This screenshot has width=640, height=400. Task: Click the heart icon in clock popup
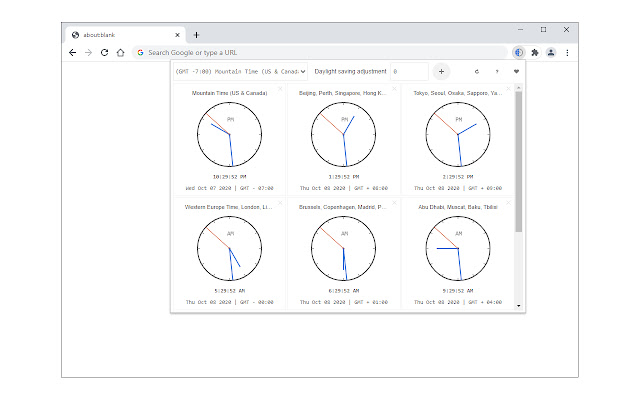[516, 71]
